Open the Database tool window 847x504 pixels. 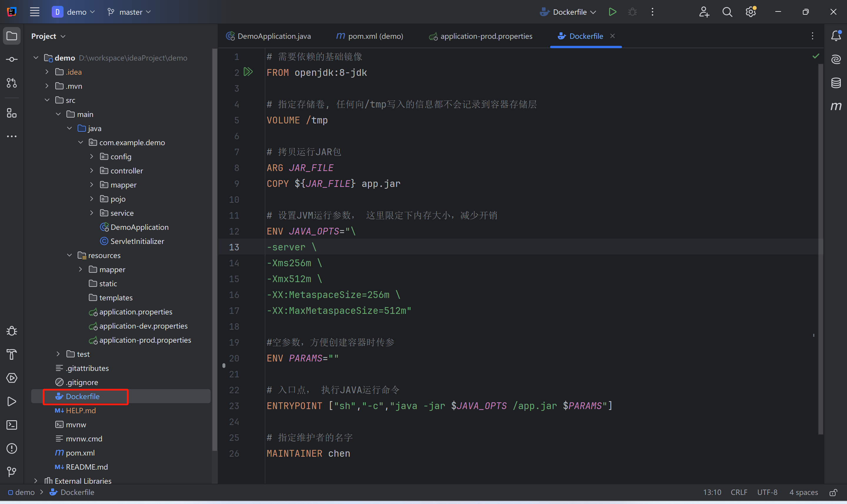pos(836,83)
